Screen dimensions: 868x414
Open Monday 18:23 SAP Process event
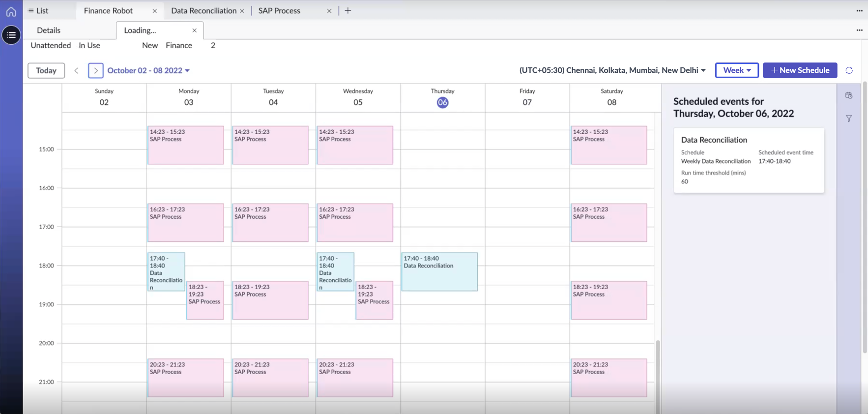205,300
